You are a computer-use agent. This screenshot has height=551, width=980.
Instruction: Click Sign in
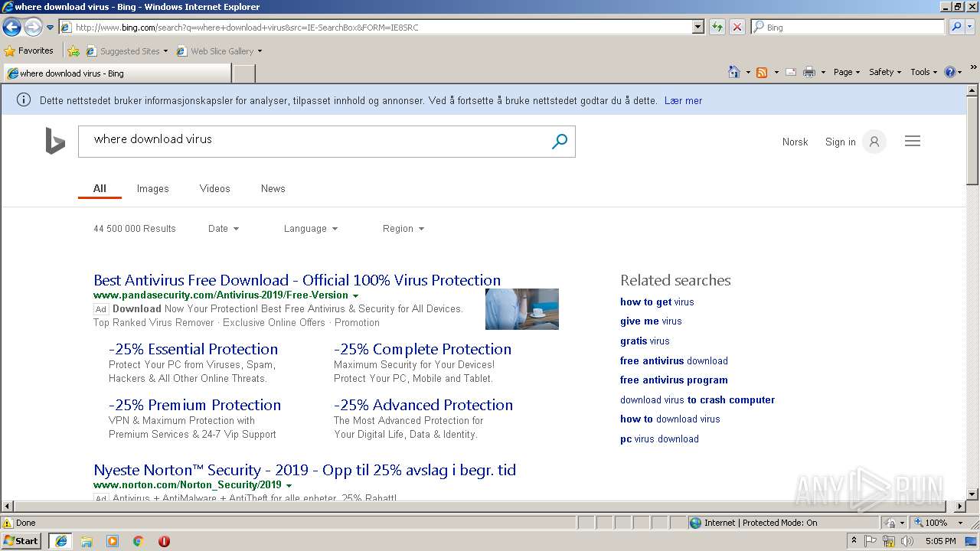840,142
